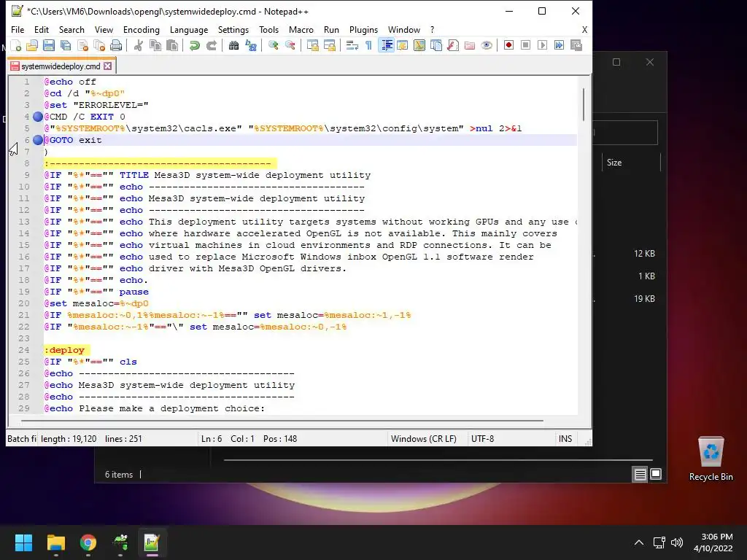Image resolution: width=747 pixels, height=560 pixels.
Task: Click the Playback macro icon
Action: point(542,46)
